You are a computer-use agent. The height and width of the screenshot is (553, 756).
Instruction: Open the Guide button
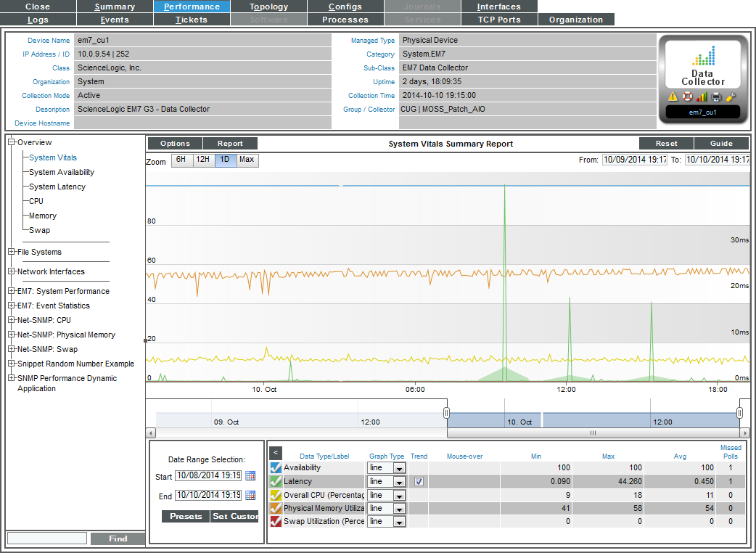point(721,143)
